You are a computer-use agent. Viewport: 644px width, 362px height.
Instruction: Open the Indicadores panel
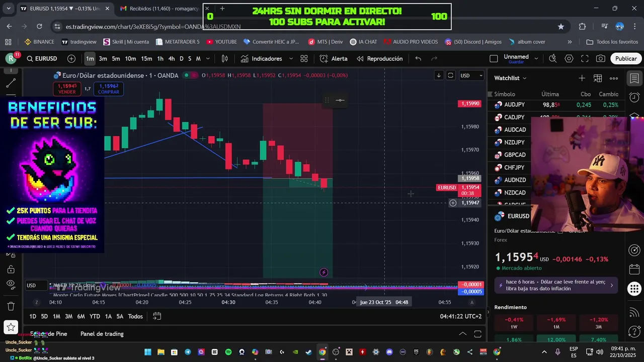pyautogui.click(x=261, y=59)
